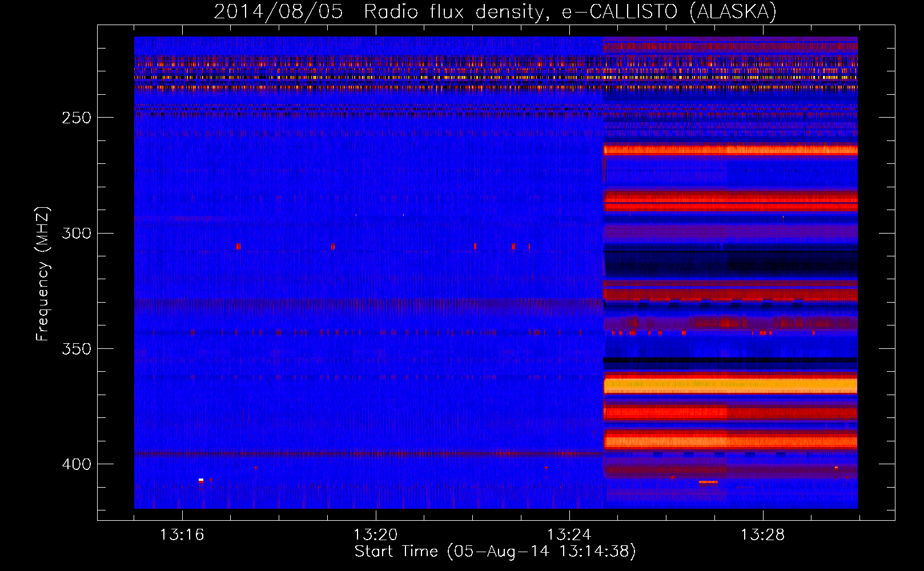Click the 13:16 time tick label
The image size is (924, 571).
pos(182,535)
